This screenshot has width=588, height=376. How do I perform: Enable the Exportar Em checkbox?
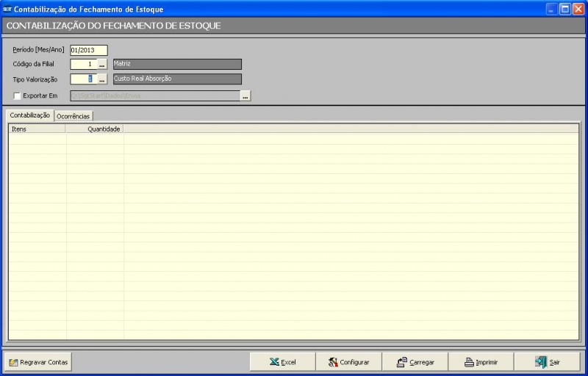coord(17,95)
